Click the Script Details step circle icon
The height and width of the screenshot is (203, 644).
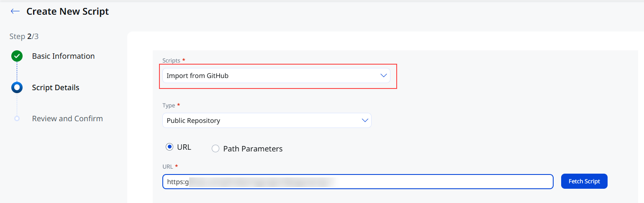click(17, 88)
